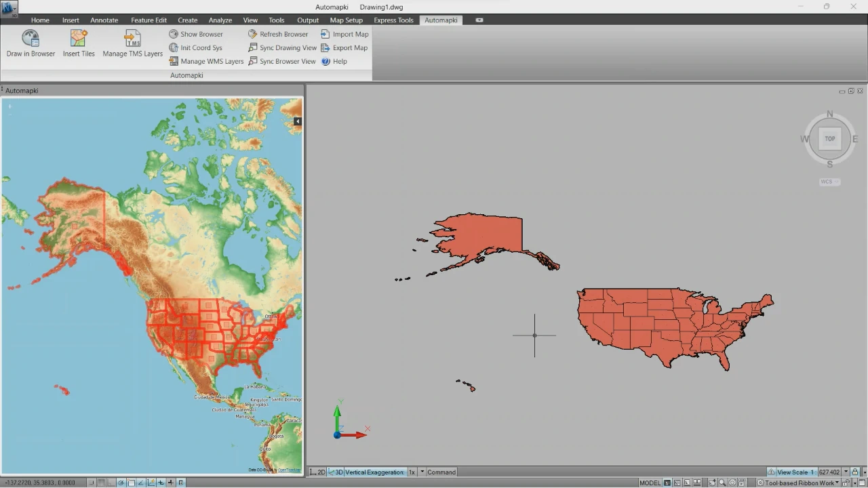Open the Tools ribbon tab
The width and height of the screenshot is (868, 488).
pos(277,20)
